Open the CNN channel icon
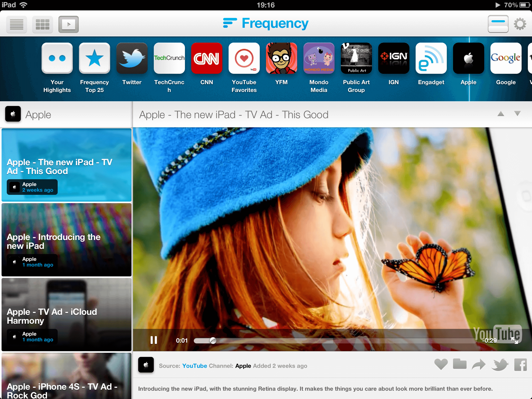Viewport: 532px width, 399px height. [x=207, y=58]
